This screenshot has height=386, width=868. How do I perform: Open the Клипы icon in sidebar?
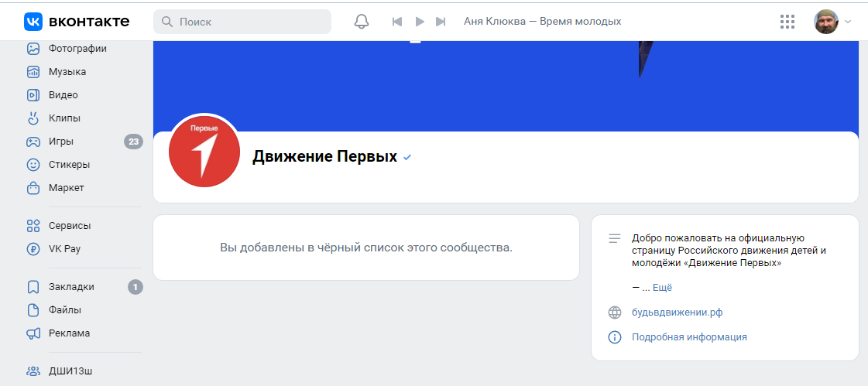tap(33, 118)
